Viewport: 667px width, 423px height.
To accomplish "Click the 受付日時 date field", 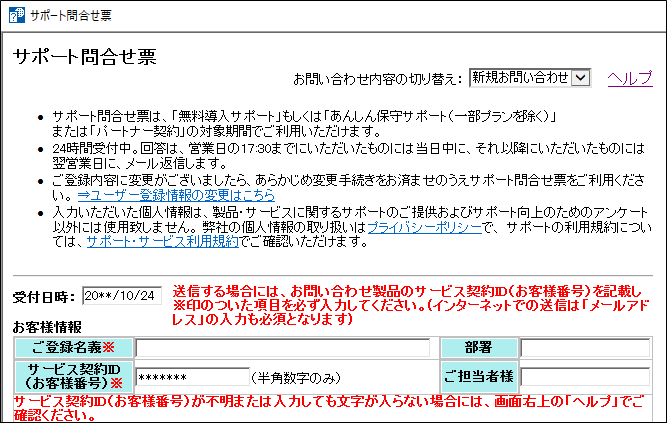I will [x=122, y=296].
